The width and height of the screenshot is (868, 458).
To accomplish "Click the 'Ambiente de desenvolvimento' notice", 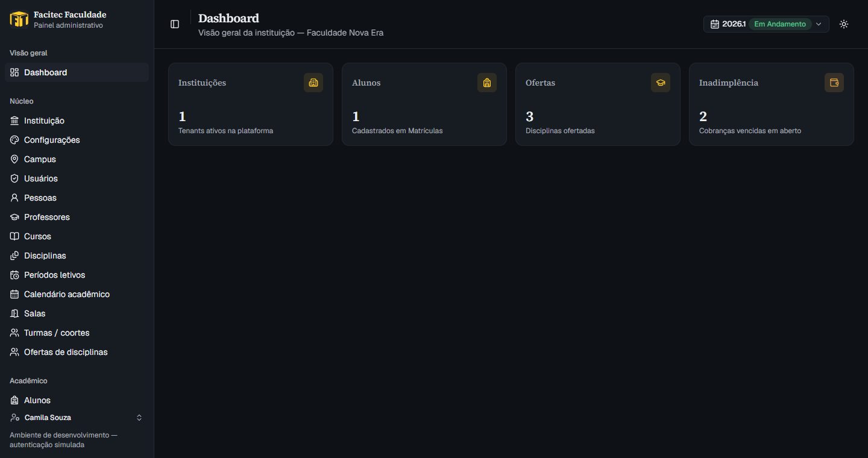I will point(63,440).
